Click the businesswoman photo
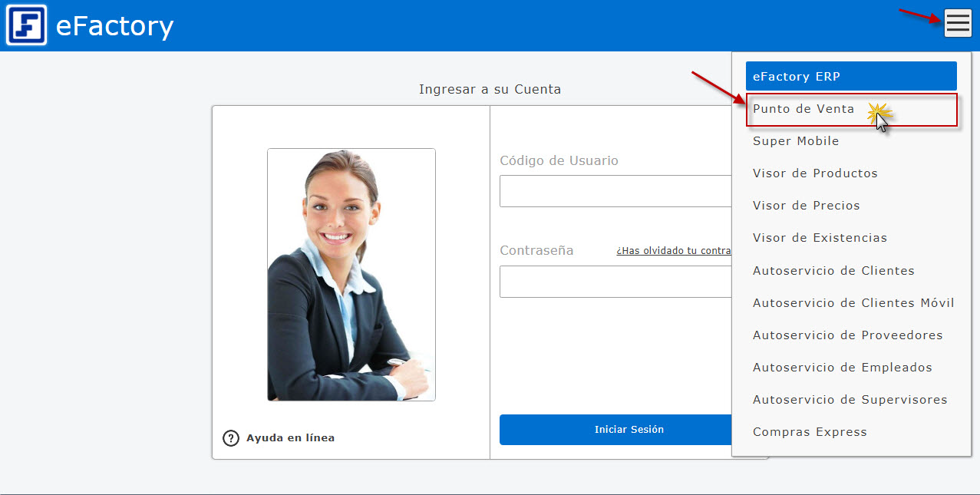Viewport: 980px width, 495px height. pos(351,275)
